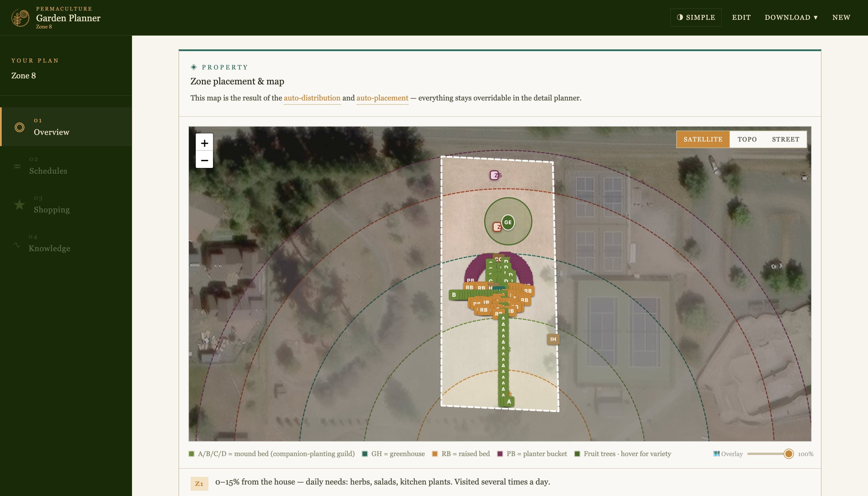868x496 pixels.
Task: Click the Shopping star icon
Action: (20, 204)
